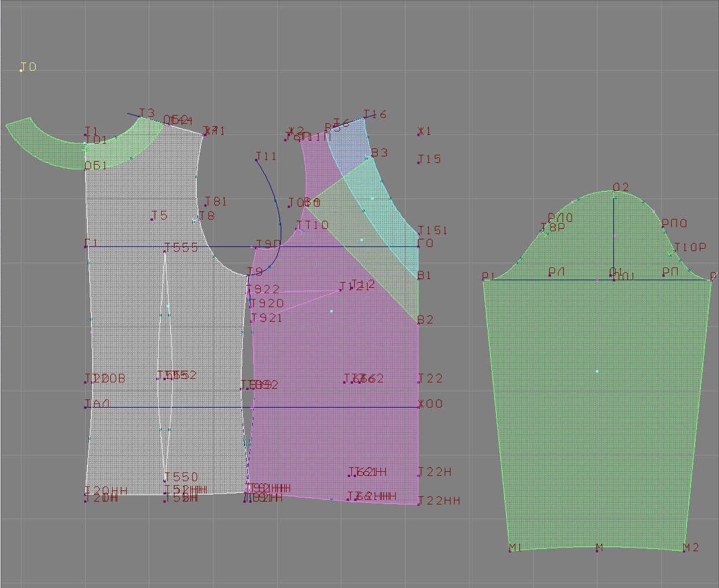This screenshot has width=719, height=588.
Task: Click point T5 on the back piece
Action: tap(152, 219)
